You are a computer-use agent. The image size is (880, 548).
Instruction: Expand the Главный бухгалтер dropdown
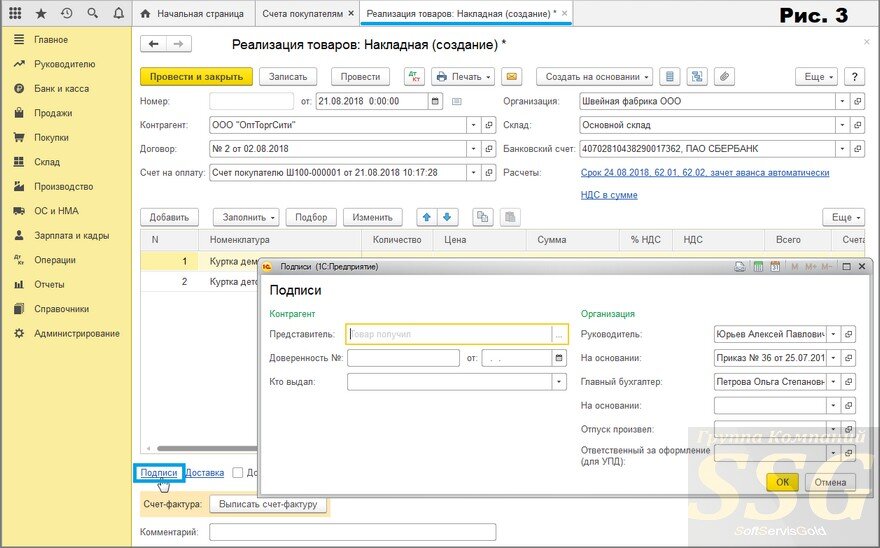click(833, 382)
